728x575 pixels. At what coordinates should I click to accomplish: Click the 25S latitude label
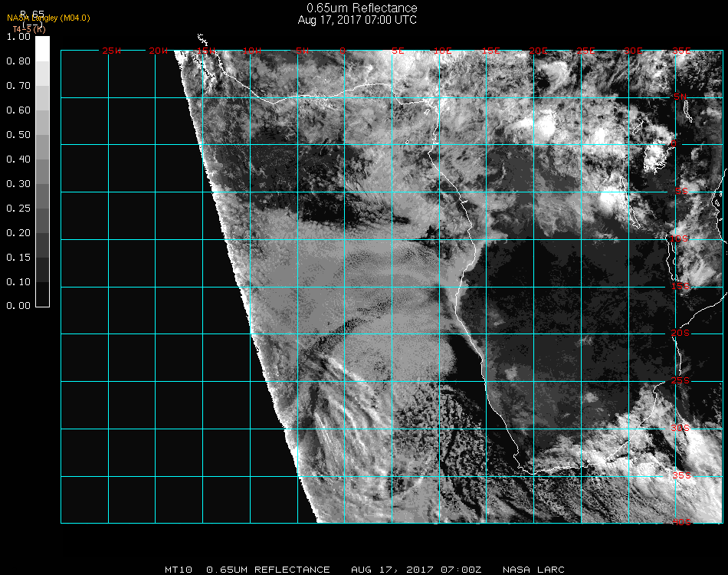(680, 380)
